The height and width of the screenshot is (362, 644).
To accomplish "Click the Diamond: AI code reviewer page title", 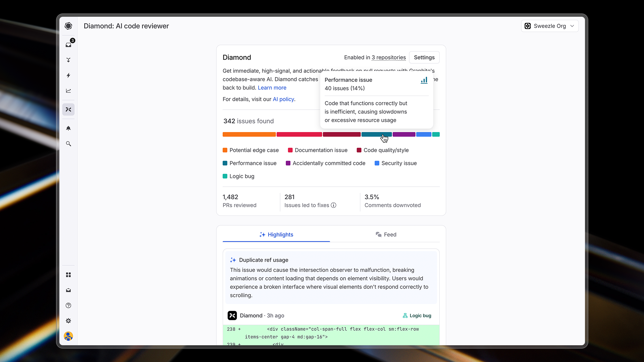I will click(126, 26).
